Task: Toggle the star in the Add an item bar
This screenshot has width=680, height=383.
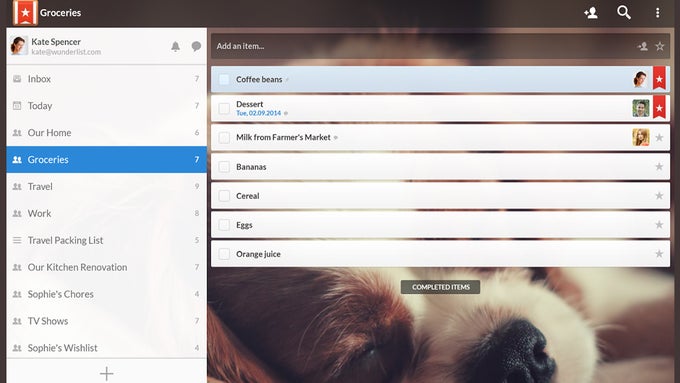Action: pyautogui.click(x=660, y=46)
